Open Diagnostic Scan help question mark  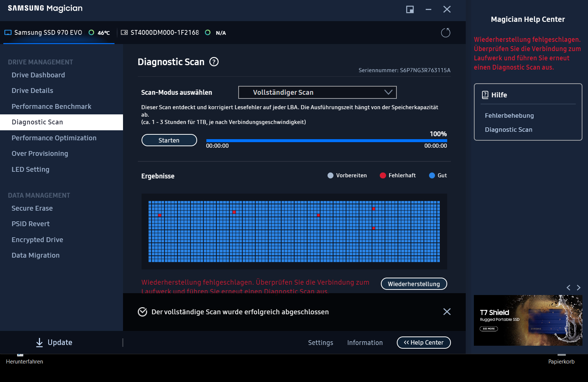pos(214,62)
